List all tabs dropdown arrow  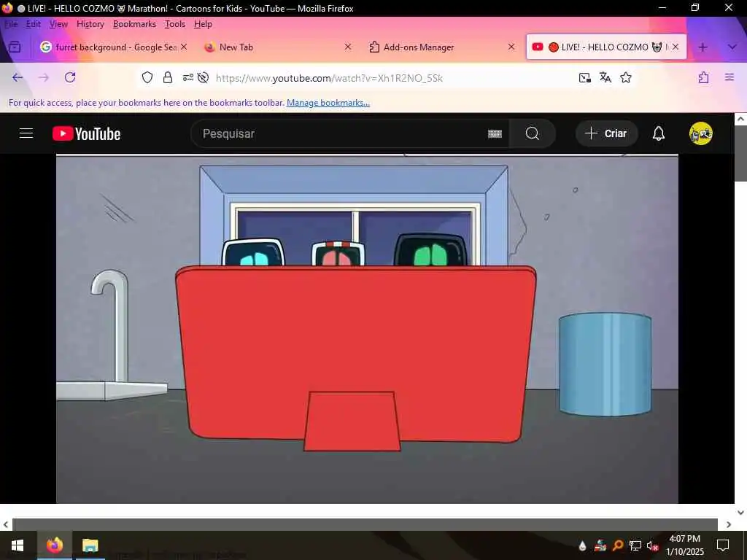point(732,47)
